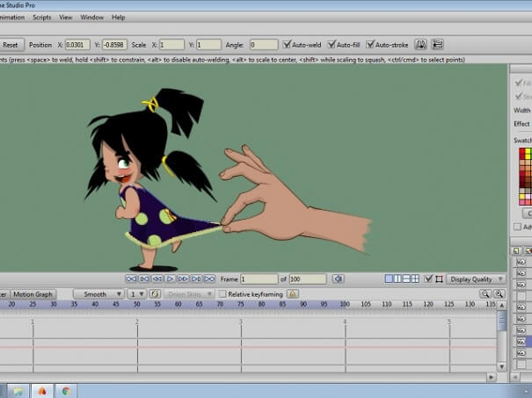Uncheck the Auto-stroke option
Image resolution: width=532 pixels, height=398 pixels.
(371, 44)
